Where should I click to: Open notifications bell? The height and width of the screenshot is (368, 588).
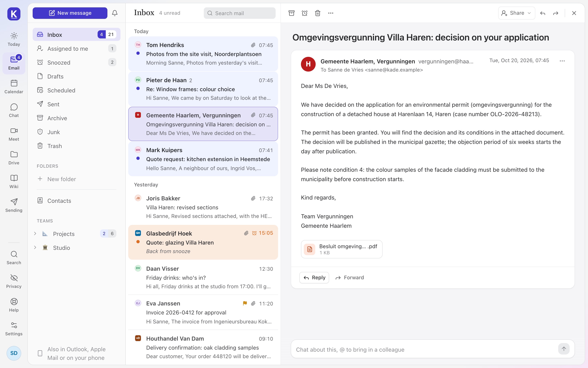tap(115, 13)
